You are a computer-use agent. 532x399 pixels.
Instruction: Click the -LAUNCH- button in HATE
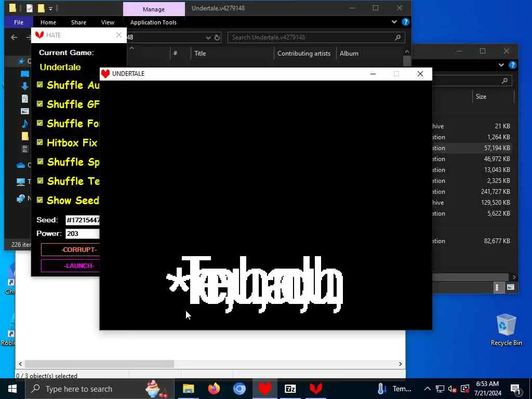[x=71, y=265]
